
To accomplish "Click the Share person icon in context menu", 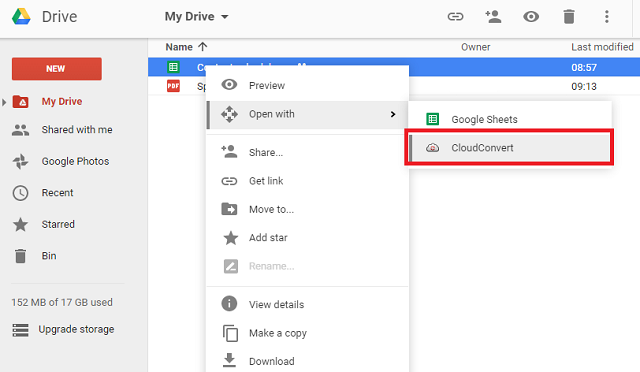I will click(x=229, y=151).
